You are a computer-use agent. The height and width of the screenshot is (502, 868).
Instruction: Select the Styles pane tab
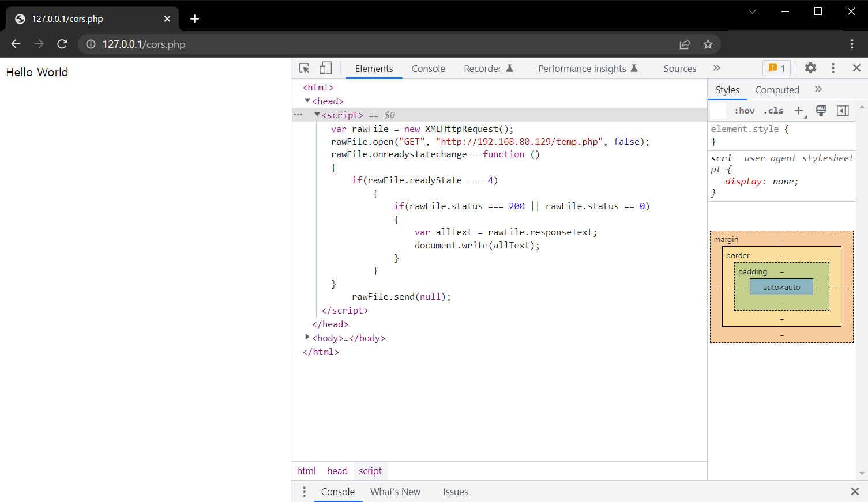(x=727, y=90)
